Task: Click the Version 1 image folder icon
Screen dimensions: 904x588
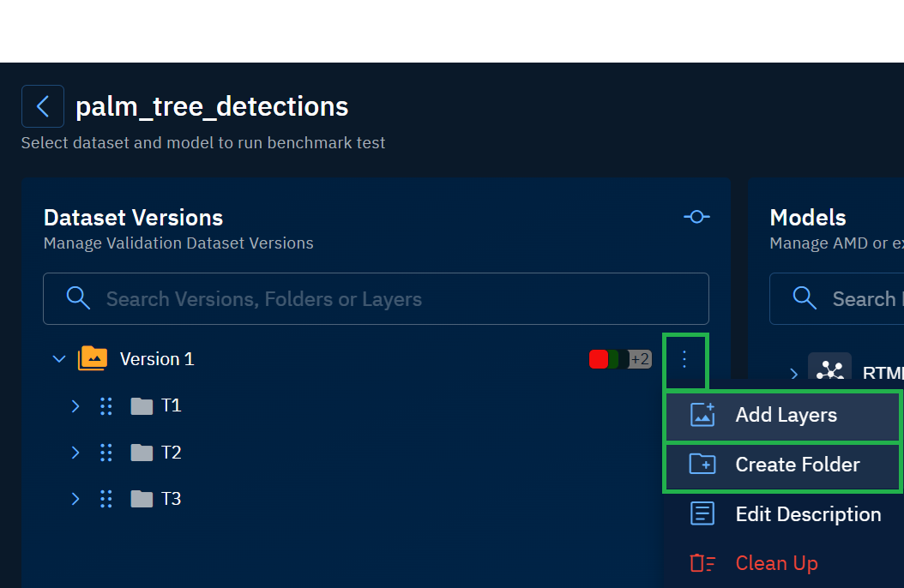Action: pyautogui.click(x=93, y=358)
